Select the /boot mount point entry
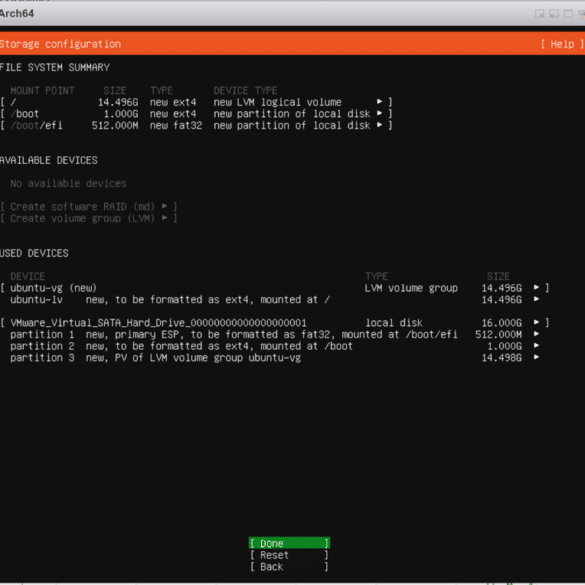The height and width of the screenshot is (585, 585). click(x=196, y=113)
